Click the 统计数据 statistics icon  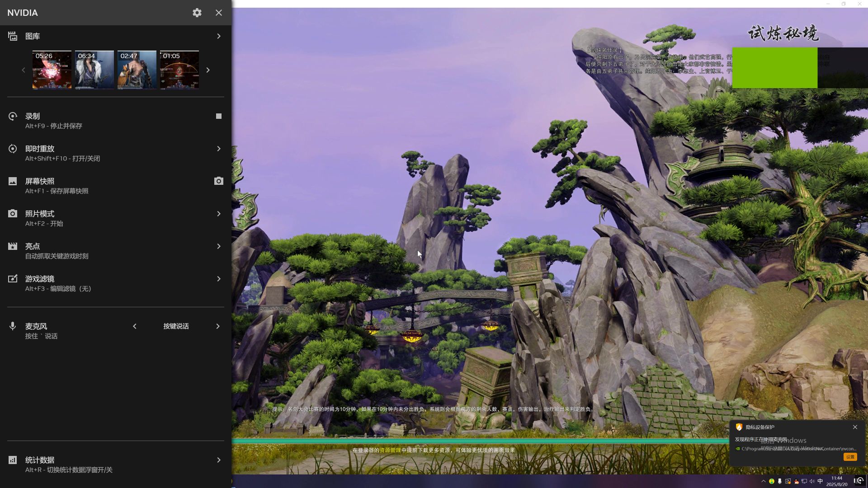click(13, 460)
